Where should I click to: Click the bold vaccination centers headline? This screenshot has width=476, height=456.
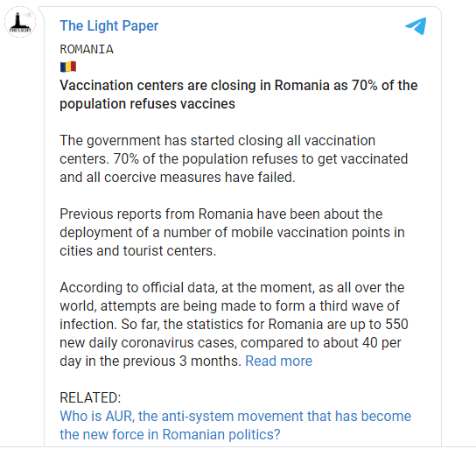tap(239, 95)
